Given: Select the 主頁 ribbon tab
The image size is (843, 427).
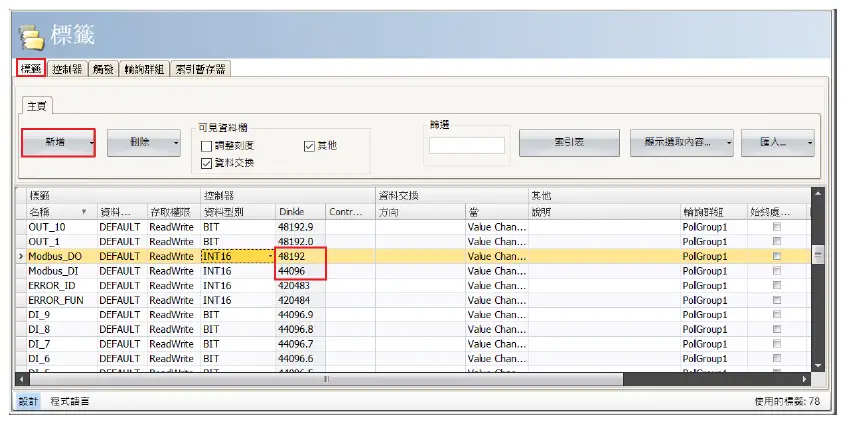Looking at the screenshot, I should tap(37, 106).
